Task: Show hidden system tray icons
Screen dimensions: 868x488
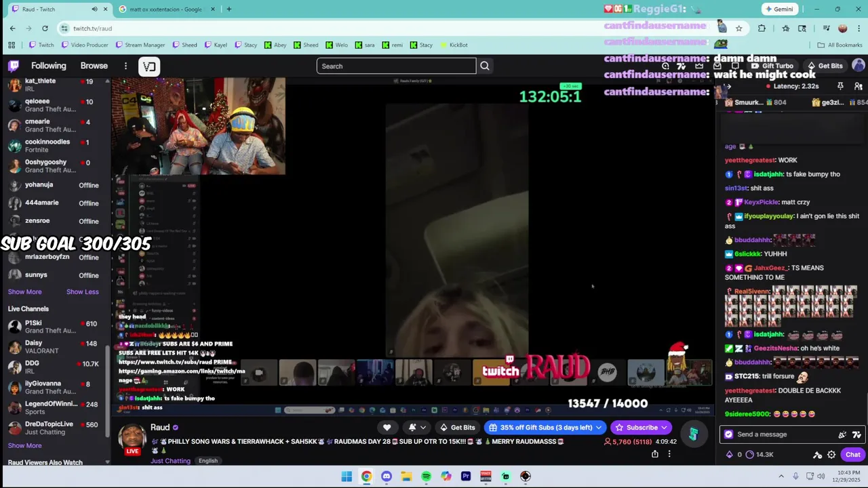Action: point(781,476)
